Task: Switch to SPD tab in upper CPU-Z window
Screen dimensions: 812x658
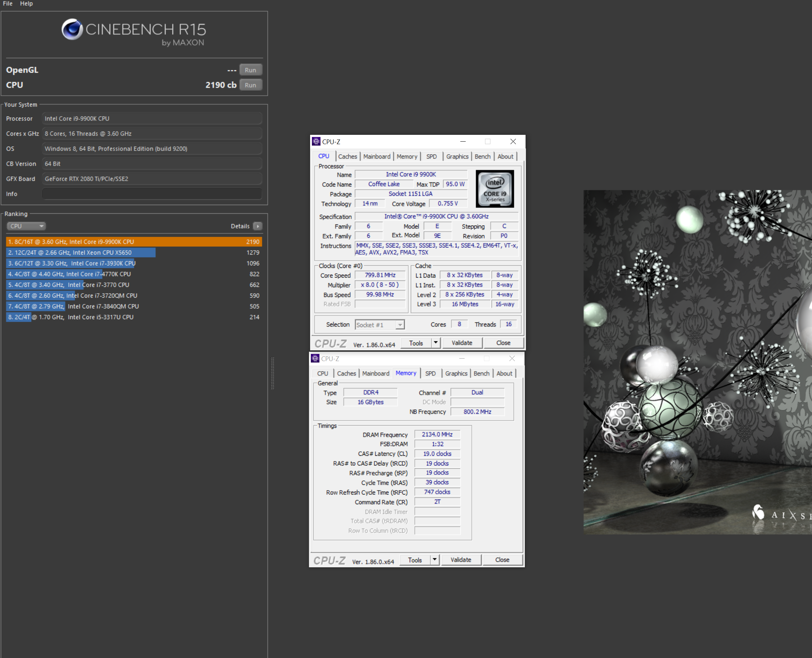Action: [x=431, y=157]
